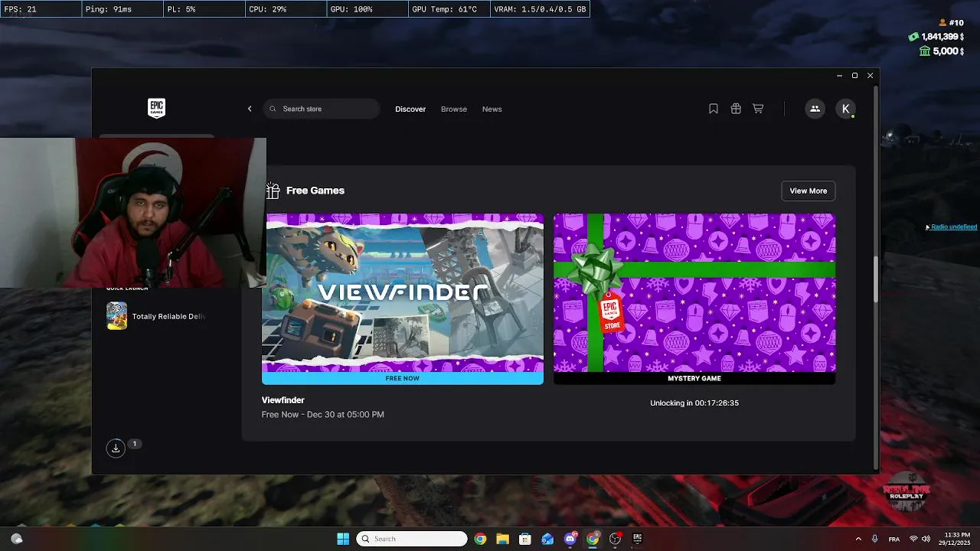
Task: Open the Viewfinder game banner
Action: [x=403, y=292]
